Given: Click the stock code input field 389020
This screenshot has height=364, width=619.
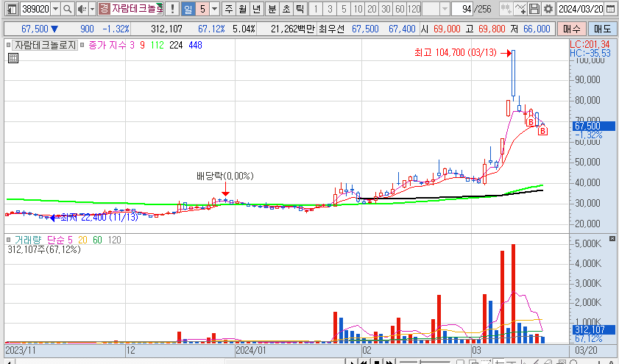Looking at the screenshot, I should tap(35, 9).
